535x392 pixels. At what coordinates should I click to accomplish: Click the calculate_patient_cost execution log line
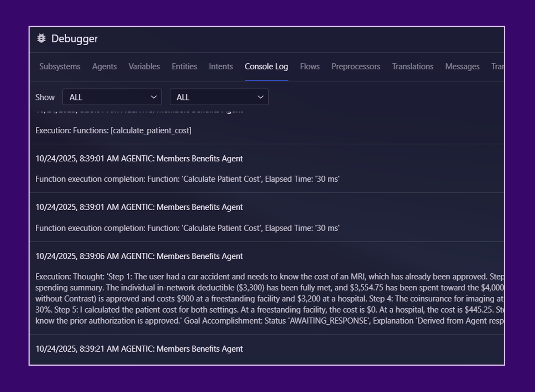pyautogui.click(x=113, y=130)
